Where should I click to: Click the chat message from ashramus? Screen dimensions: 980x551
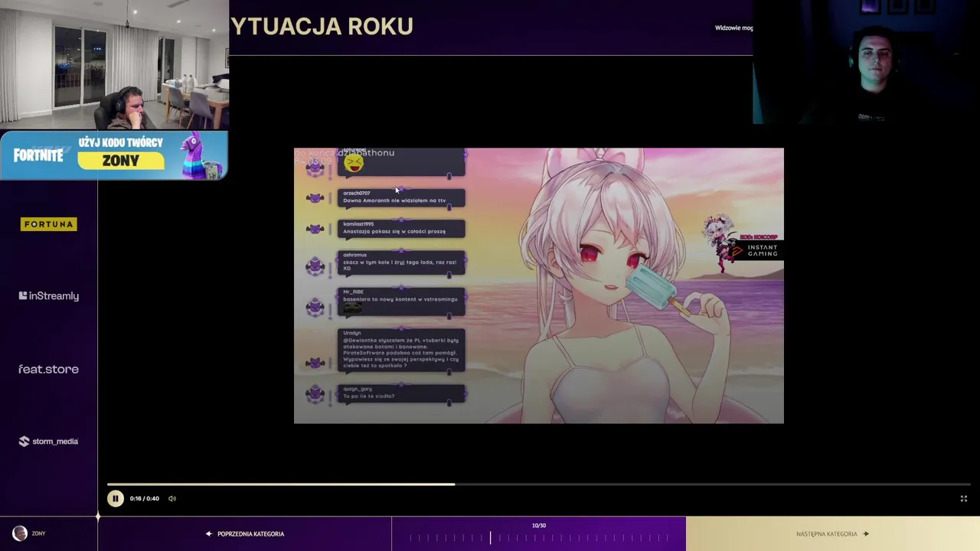(x=400, y=262)
